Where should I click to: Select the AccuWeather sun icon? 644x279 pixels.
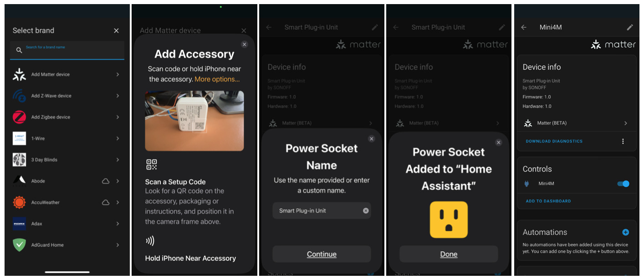[19, 202]
